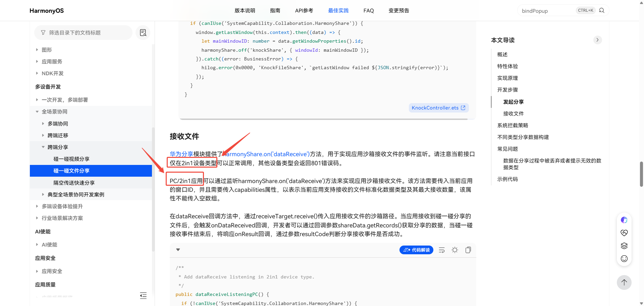Expand the 图形 tree node
The height and width of the screenshot is (306, 644).
pyautogui.click(x=37, y=50)
